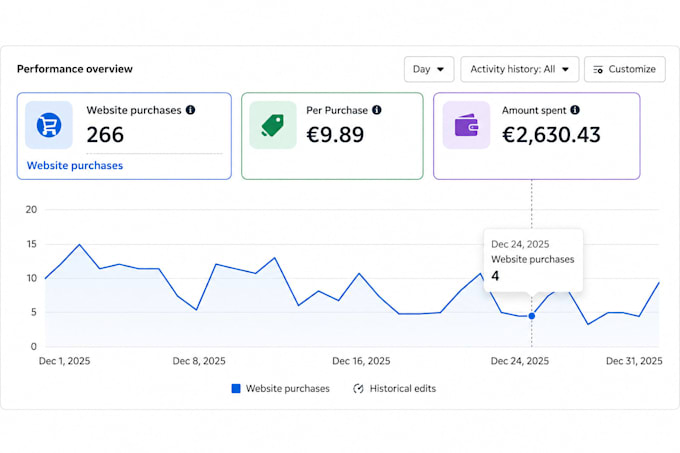This screenshot has height=453, width=680.
Task: Toggle the Website purchases legend blue square
Action: (x=236, y=388)
